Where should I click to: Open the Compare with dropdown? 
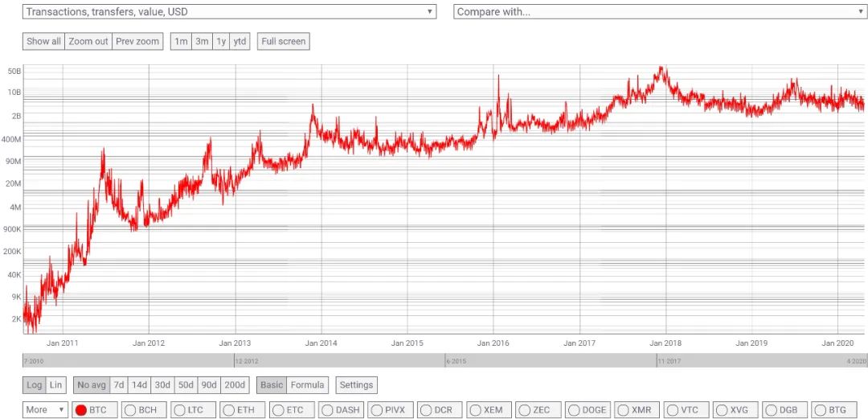pyautogui.click(x=661, y=11)
